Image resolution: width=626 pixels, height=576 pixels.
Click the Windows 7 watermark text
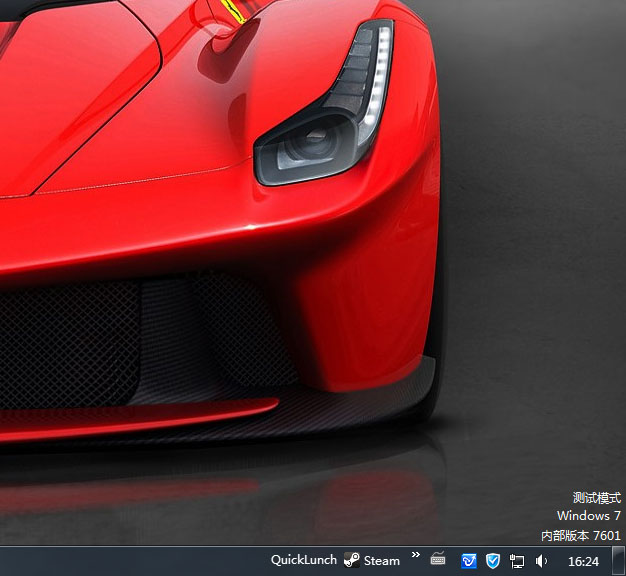pos(589,516)
